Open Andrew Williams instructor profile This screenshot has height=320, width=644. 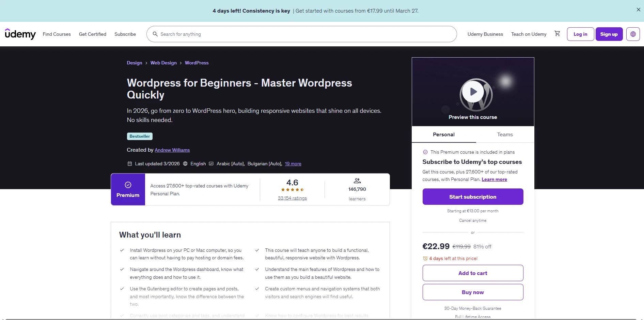(172, 150)
